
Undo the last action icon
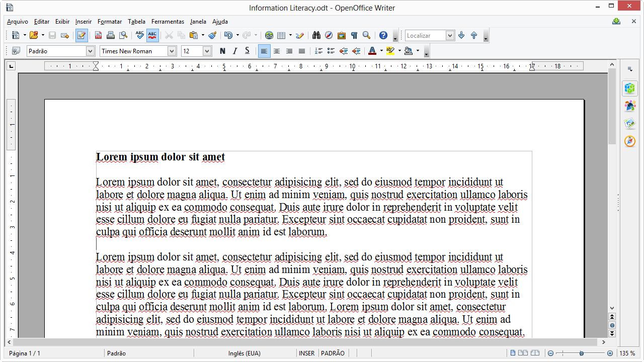pyautogui.click(x=228, y=35)
